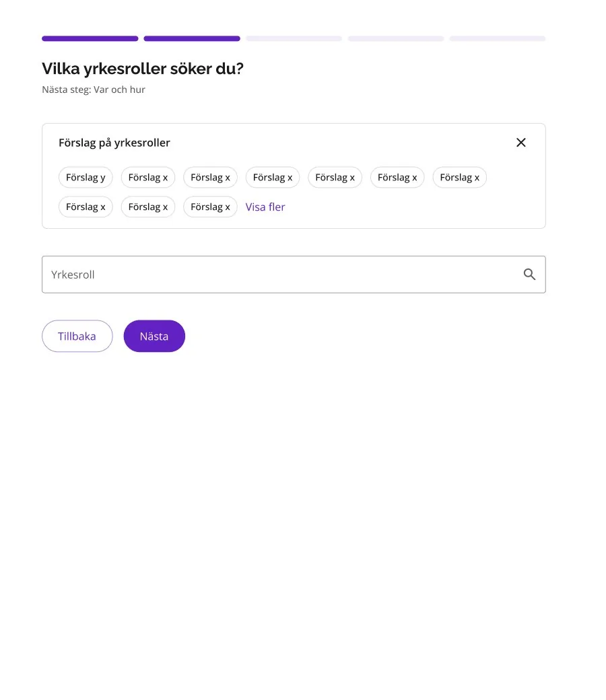Select the Förslag y suggestion chip
The height and width of the screenshot is (700, 606).
(x=86, y=177)
